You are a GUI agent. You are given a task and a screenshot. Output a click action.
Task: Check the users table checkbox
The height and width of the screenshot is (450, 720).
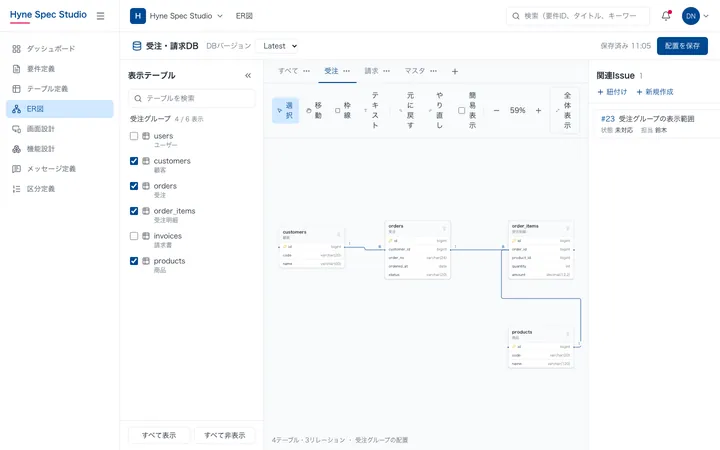click(134, 136)
